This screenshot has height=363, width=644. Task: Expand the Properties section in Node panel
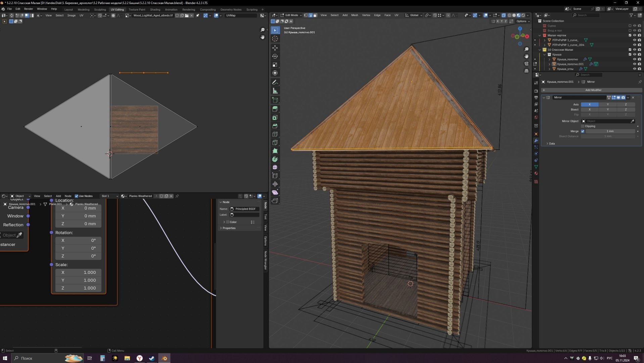[229, 228]
